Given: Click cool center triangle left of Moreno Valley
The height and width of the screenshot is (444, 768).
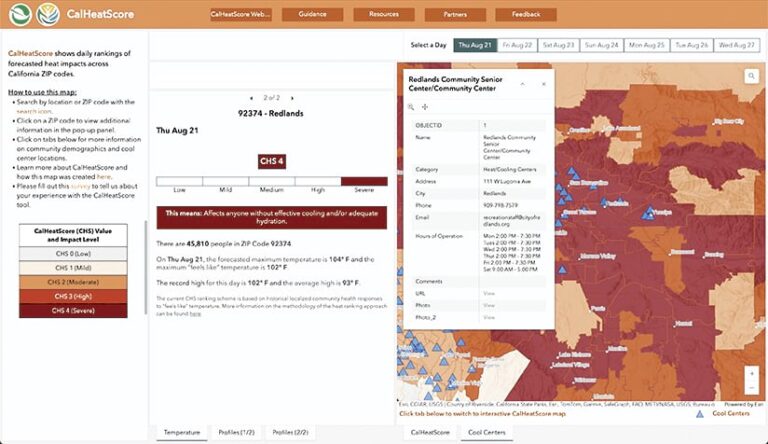Looking at the screenshot, I should tap(563, 269).
